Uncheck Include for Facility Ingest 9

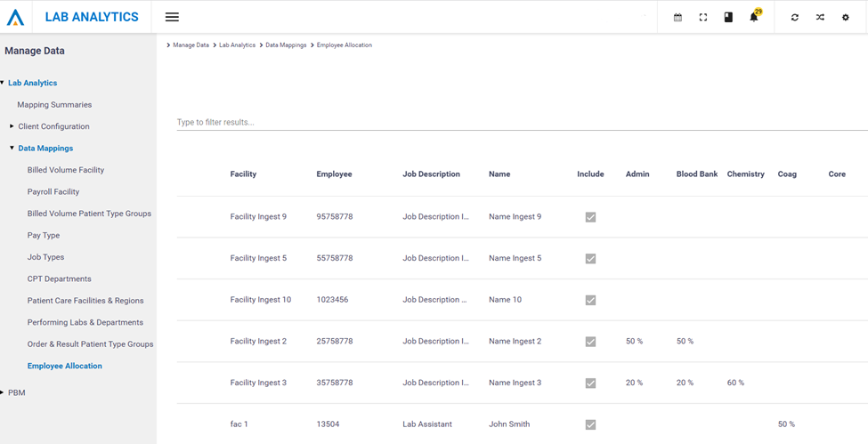coord(590,217)
